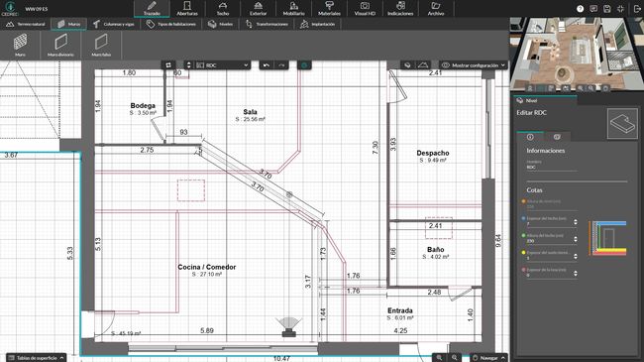Open the Trazado tab in top toolbar
This screenshot has height=362, width=644.
click(152, 9)
